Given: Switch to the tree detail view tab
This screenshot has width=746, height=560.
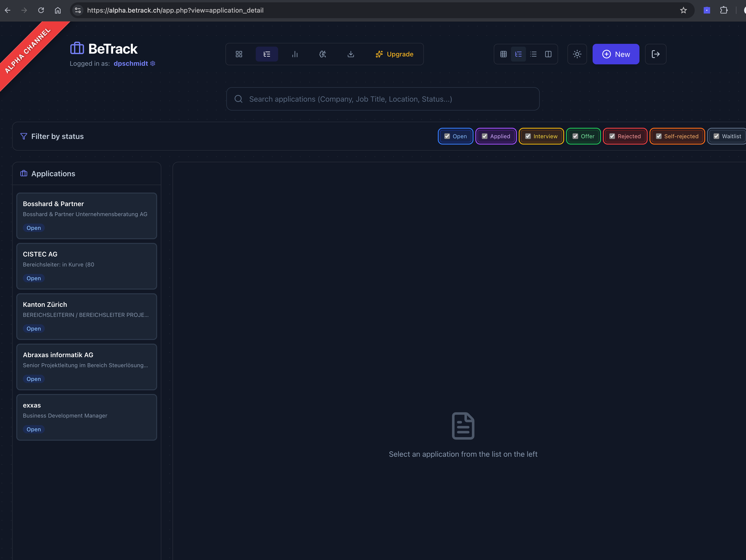Looking at the screenshot, I should [267, 54].
